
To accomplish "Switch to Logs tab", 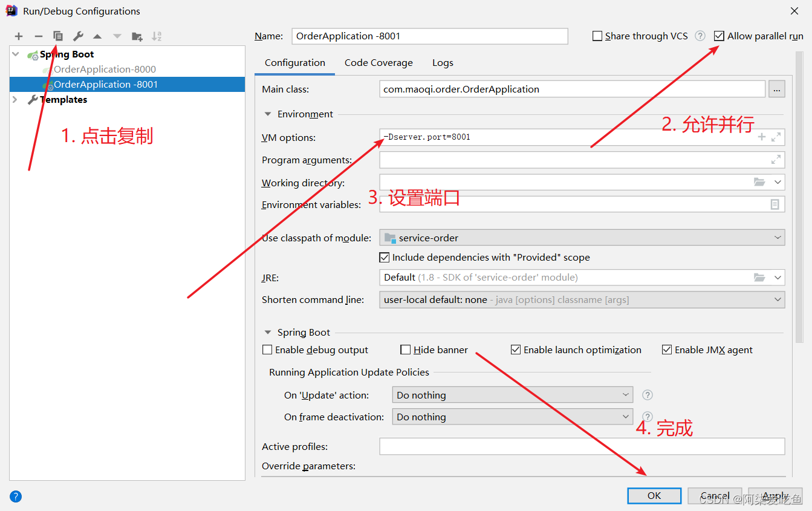I will click(x=443, y=63).
